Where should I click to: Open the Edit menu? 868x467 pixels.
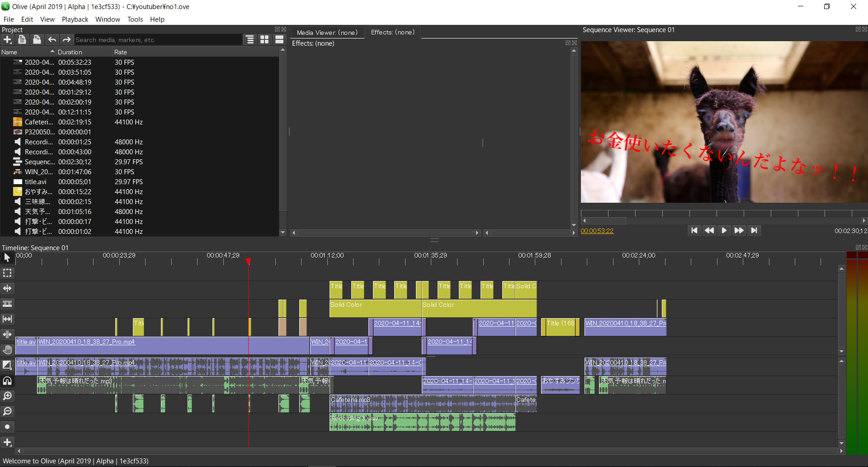pos(27,19)
